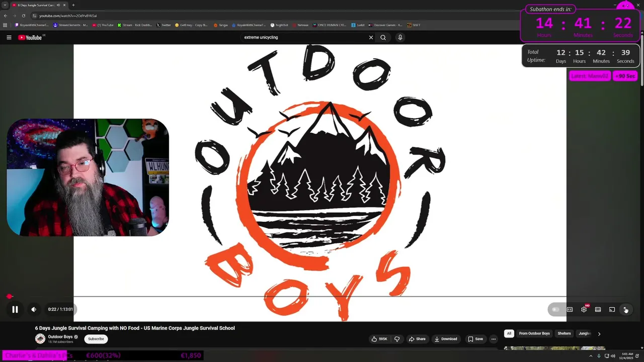
Task: Toggle the autoplay switch in the player
Action: coord(555,310)
